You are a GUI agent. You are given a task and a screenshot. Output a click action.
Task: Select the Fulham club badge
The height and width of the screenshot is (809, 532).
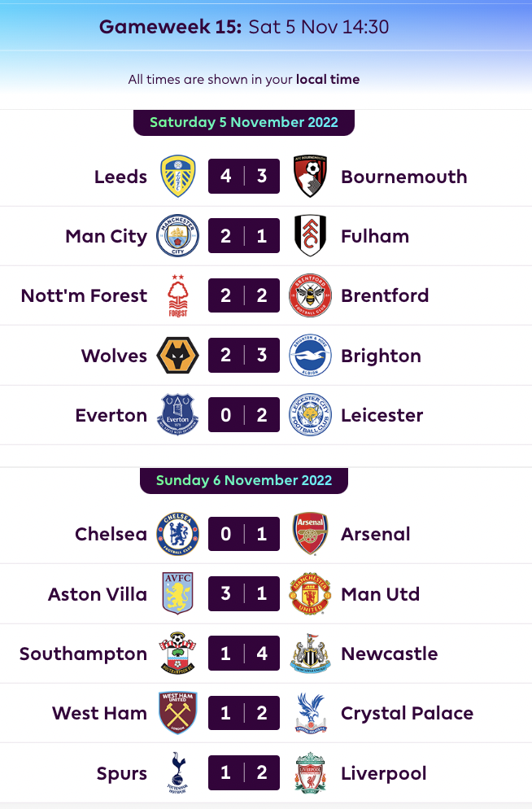pyautogui.click(x=310, y=235)
